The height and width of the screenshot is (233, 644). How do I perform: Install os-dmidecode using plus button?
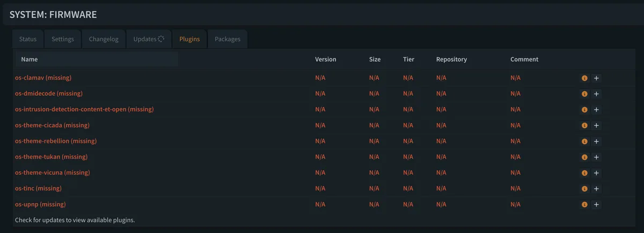click(596, 94)
